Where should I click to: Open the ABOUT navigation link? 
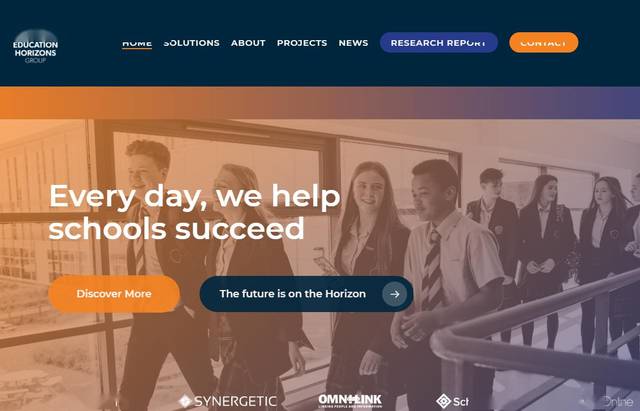(248, 43)
